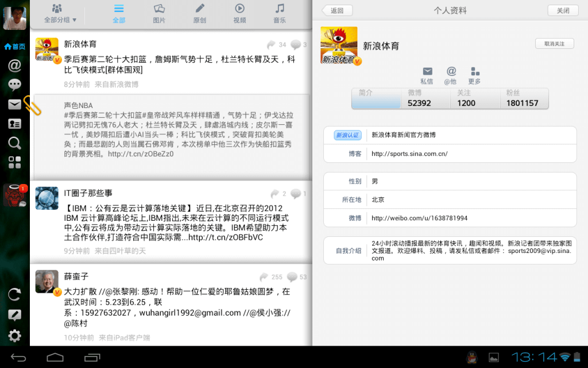This screenshot has height=368, width=588.
Task: Click 取消关注 unfollow button
Action: [554, 44]
